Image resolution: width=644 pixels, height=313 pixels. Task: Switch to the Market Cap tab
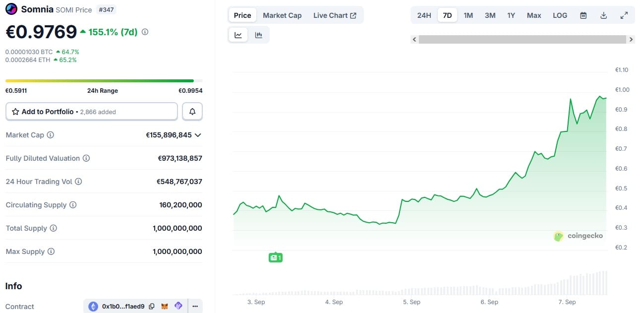(x=282, y=15)
